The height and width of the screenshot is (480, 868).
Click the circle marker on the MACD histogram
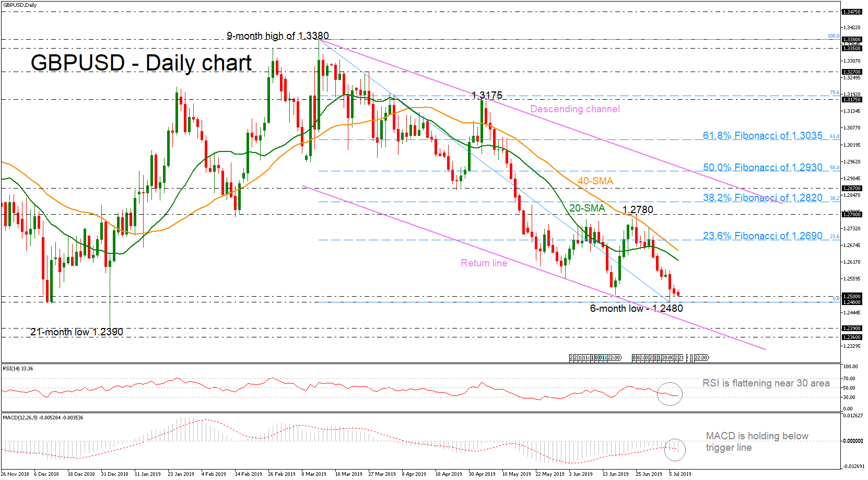pyautogui.click(x=674, y=449)
